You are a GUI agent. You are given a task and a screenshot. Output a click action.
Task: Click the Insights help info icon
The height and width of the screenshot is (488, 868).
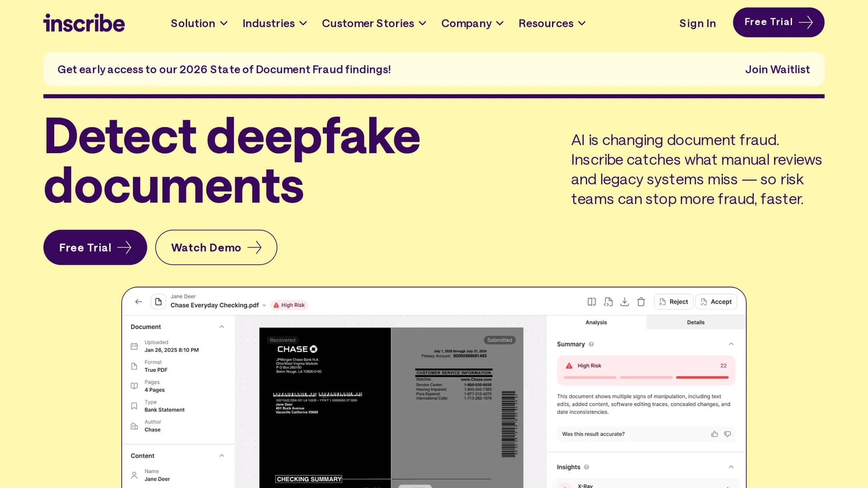(x=586, y=467)
